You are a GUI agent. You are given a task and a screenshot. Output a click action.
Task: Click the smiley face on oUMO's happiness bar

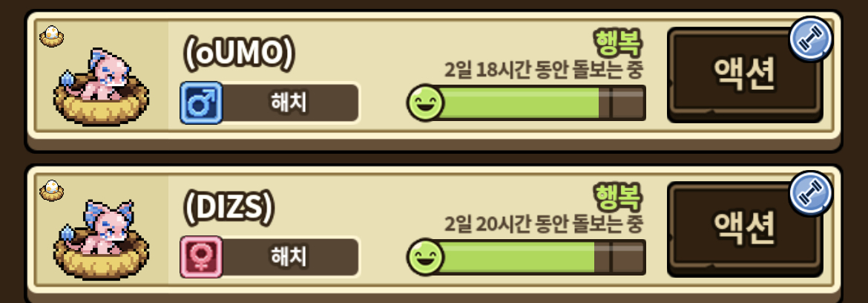[x=425, y=102]
